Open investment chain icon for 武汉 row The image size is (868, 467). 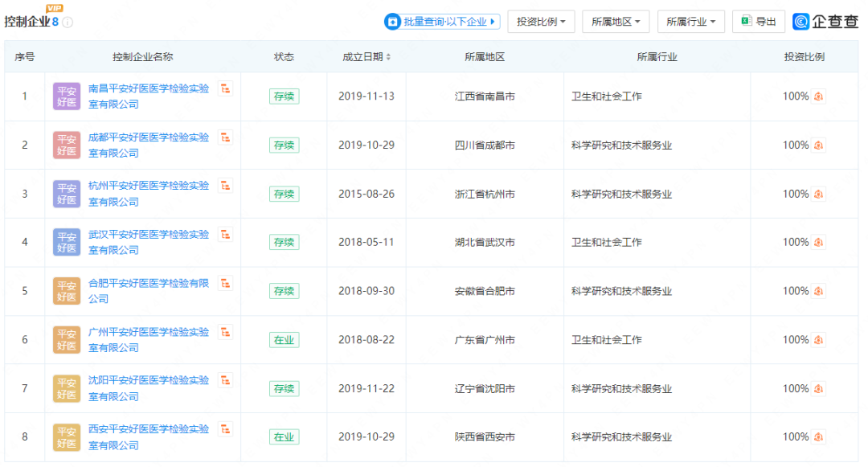(x=819, y=243)
